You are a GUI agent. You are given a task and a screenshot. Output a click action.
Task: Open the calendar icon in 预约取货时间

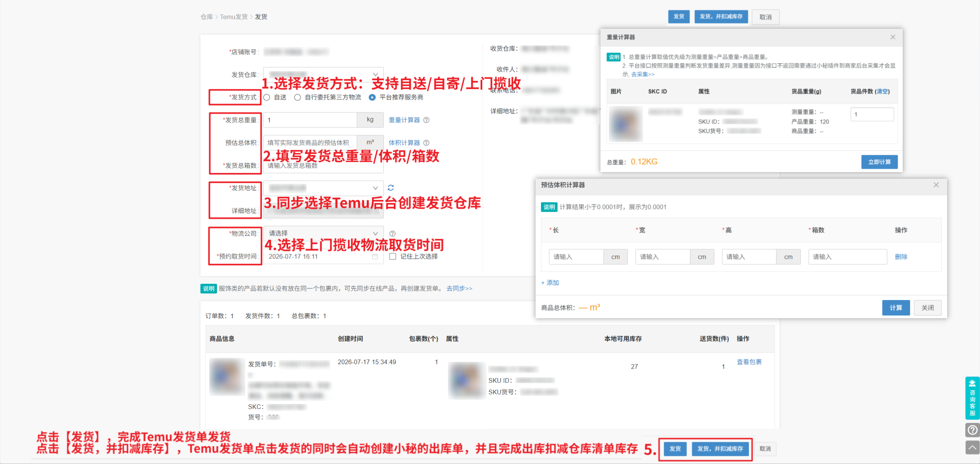pyautogui.click(x=375, y=256)
